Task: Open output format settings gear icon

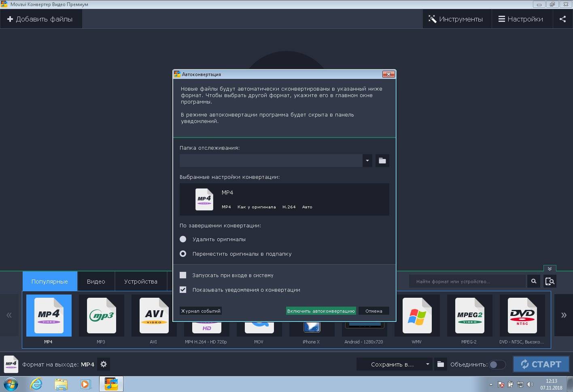Action: pyautogui.click(x=104, y=364)
